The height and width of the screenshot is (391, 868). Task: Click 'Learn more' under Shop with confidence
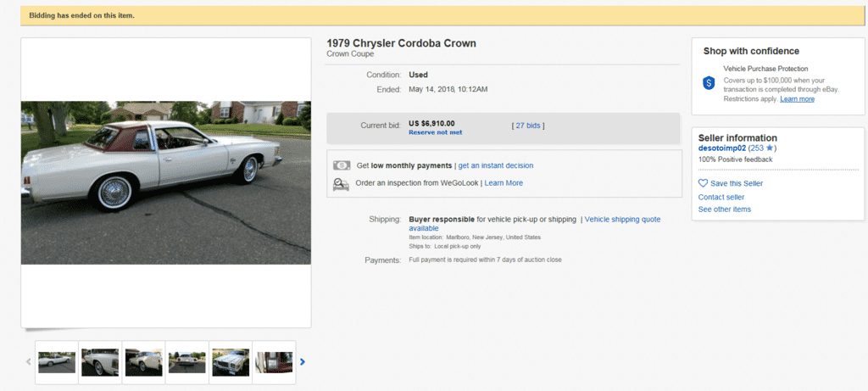(797, 99)
